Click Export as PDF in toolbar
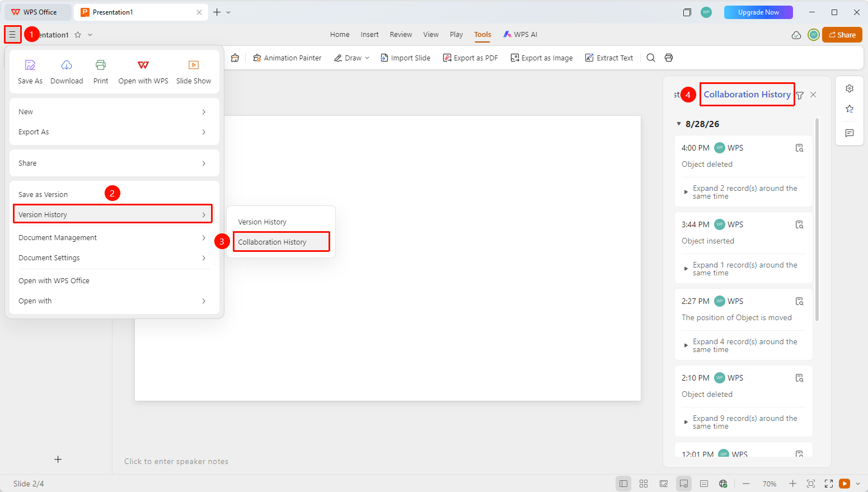Viewport: 868px width, 492px height. [470, 58]
